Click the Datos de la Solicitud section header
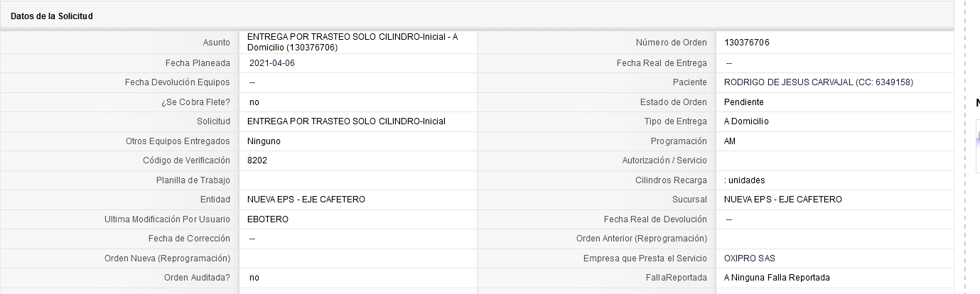Viewport: 980px width, 294px height. pyautogui.click(x=52, y=16)
